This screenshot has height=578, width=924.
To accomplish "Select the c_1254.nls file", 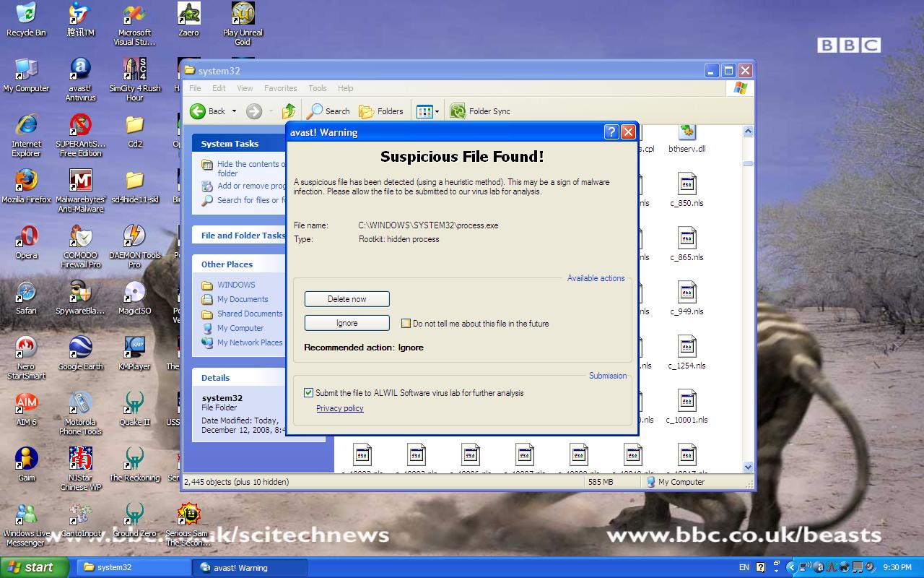I will coord(687,353).
